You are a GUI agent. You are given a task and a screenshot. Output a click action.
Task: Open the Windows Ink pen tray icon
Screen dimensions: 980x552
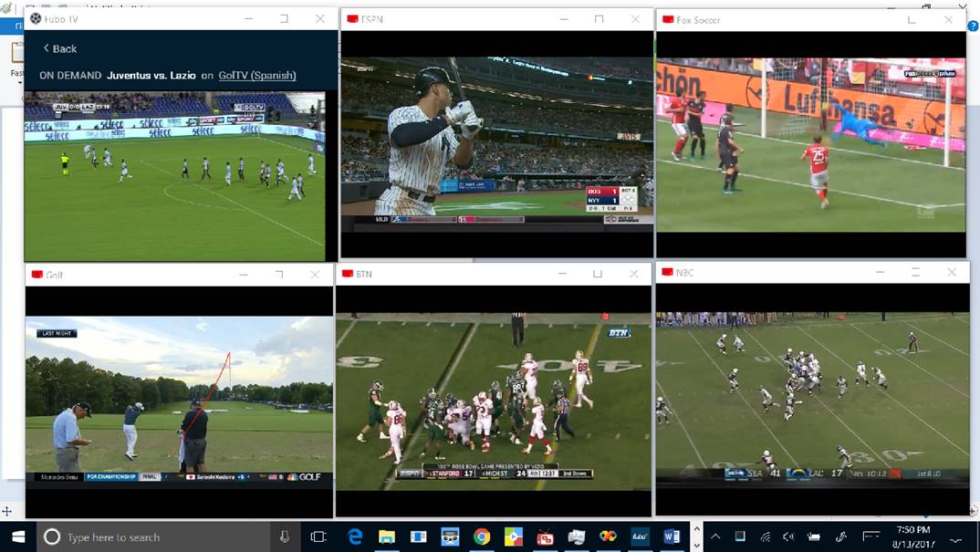[x=841, y=536]
